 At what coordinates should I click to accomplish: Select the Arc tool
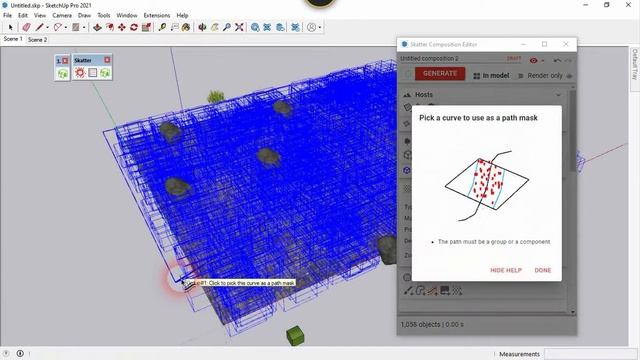tap(58, 27)
